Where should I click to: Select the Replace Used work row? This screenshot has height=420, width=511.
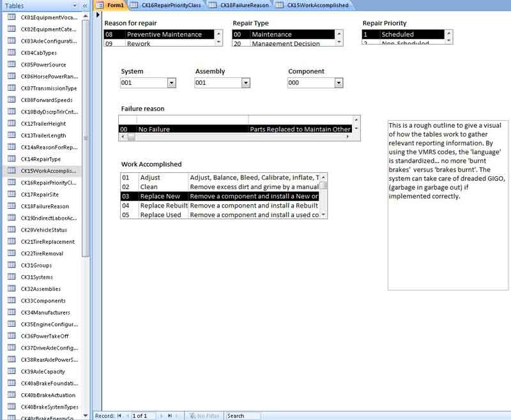point(220,215)
